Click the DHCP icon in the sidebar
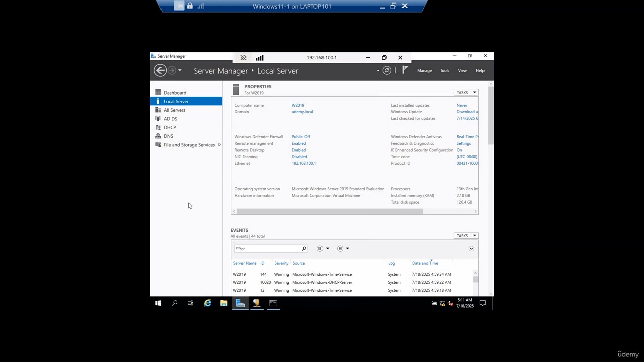644x362 pixels. point(158,127)
